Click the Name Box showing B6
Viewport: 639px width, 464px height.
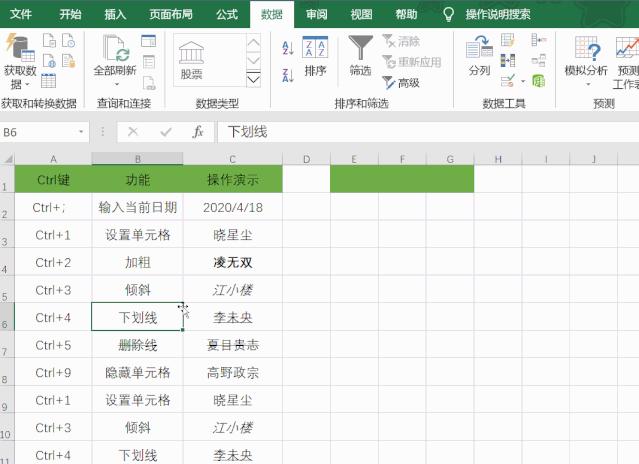coord(39,132)
